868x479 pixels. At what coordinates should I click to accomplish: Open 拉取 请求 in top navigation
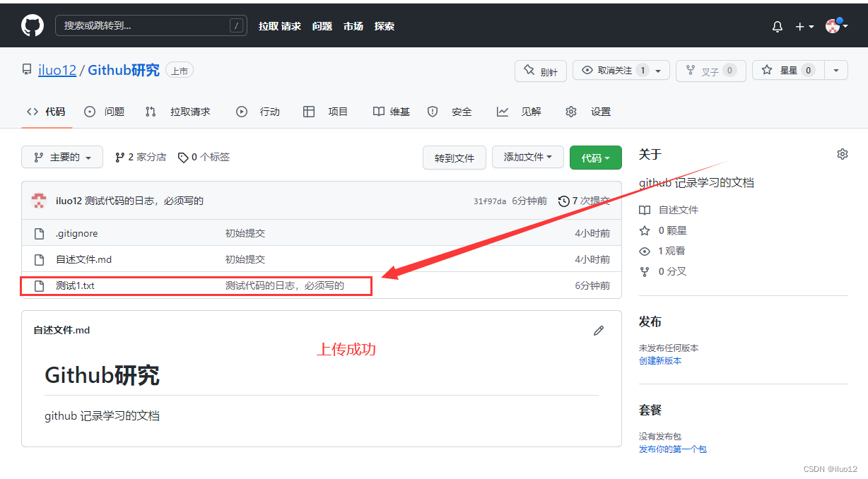click(x=280, y=26)
